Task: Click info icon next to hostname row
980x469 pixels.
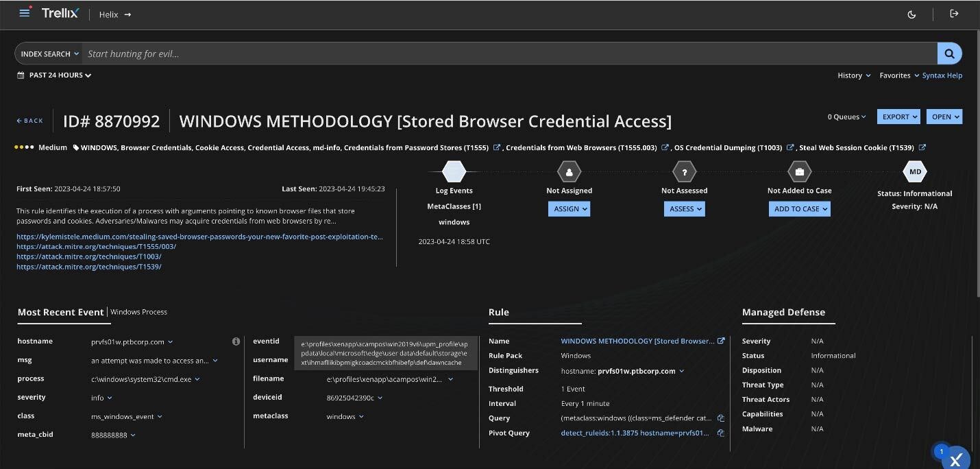Action: (x=236, y=341)
